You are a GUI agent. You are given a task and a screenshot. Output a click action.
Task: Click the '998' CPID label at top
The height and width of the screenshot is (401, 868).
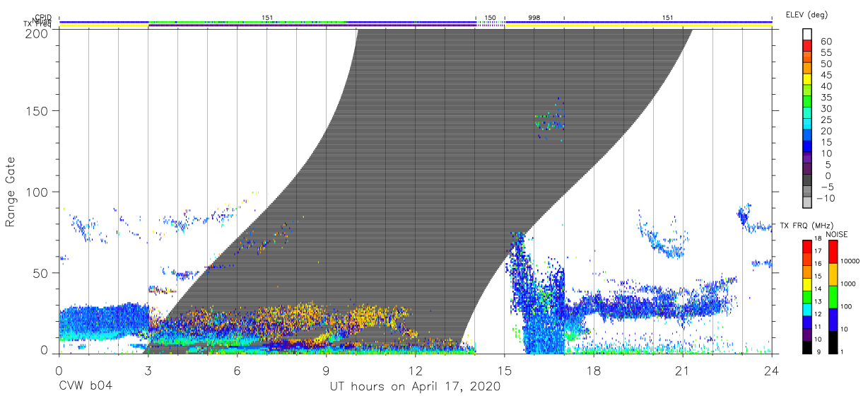click(x=534, y=16)
